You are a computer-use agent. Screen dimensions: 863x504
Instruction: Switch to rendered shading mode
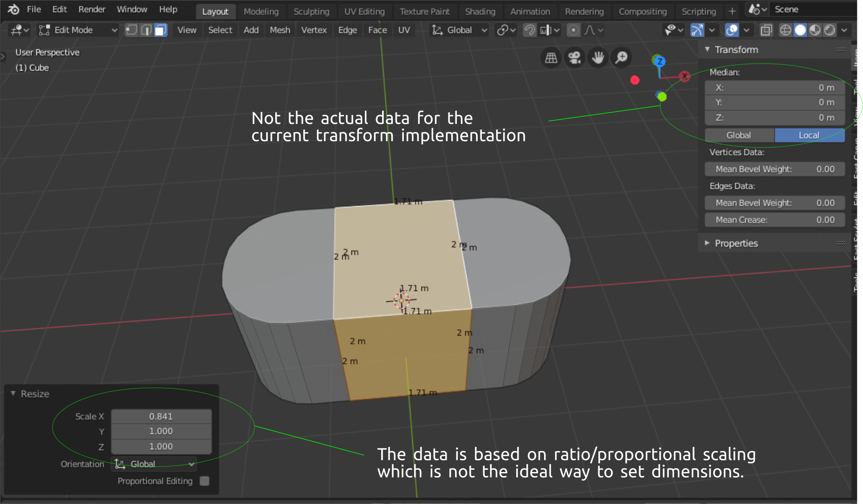(x=830, y=30)
